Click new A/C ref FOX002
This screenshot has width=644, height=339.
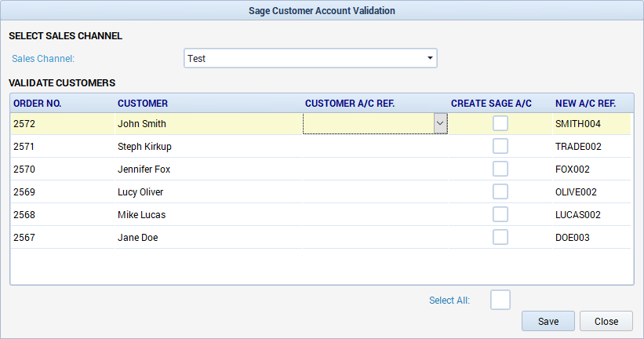pyautogui.click(x=572, y=169)
